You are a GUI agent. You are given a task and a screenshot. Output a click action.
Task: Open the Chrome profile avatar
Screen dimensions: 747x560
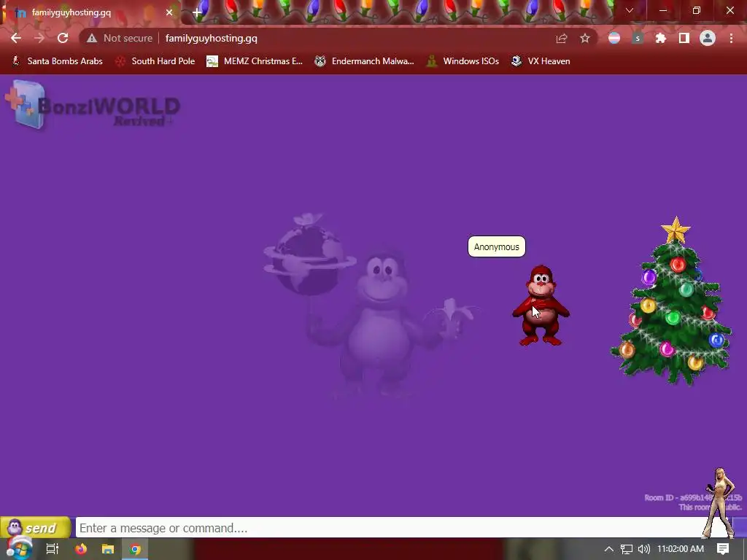[x=708, y=38]
